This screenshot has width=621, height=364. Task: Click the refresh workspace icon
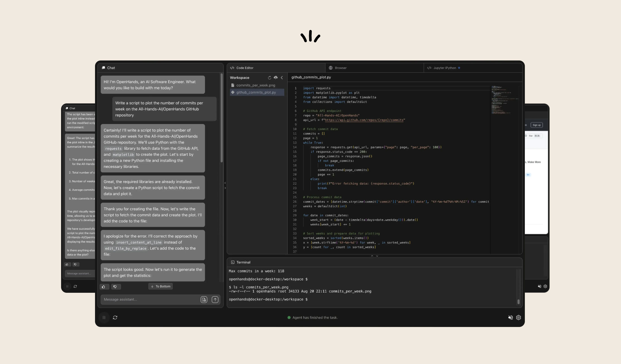[269, 78]
